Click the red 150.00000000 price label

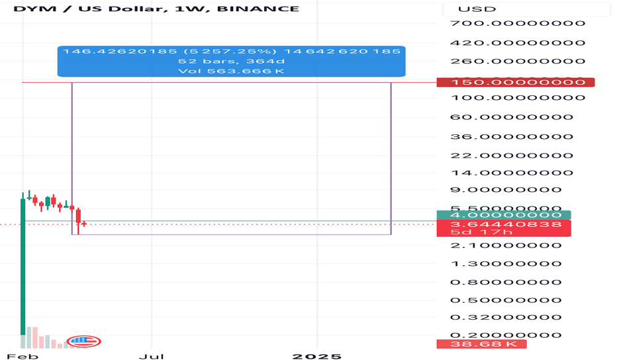coord(516,82)
